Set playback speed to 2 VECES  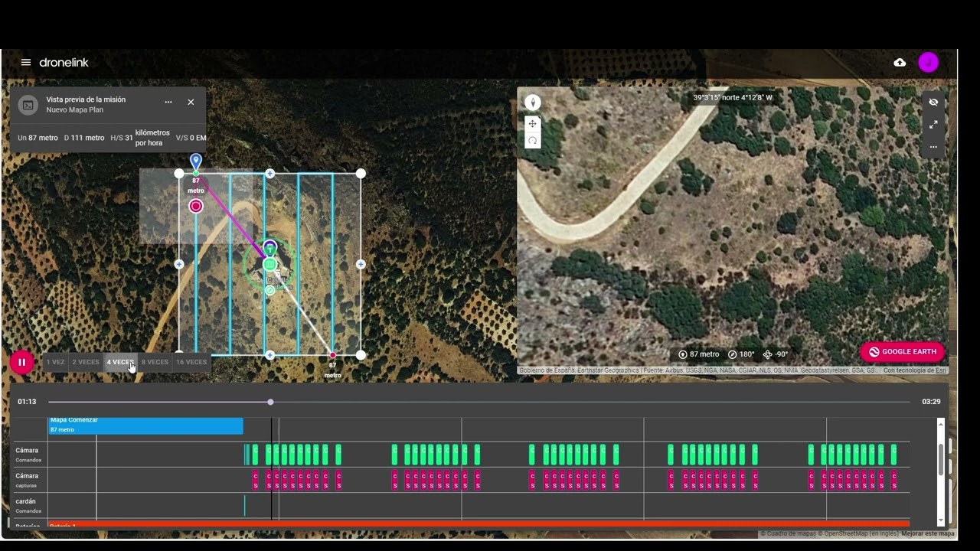[86, 362]
